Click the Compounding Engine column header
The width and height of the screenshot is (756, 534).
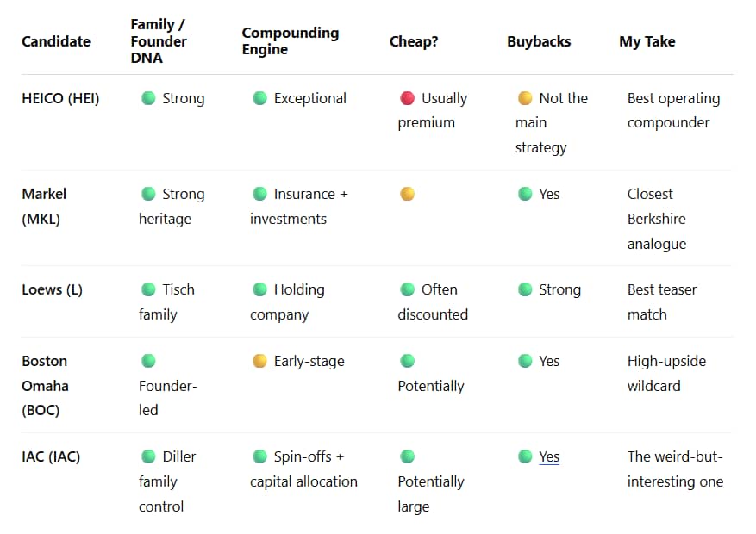coord(291,41)
